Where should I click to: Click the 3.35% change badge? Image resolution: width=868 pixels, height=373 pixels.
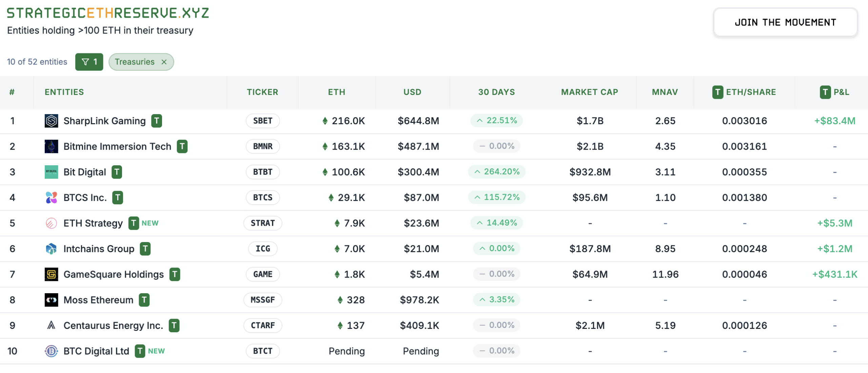(x=496, y=300)
